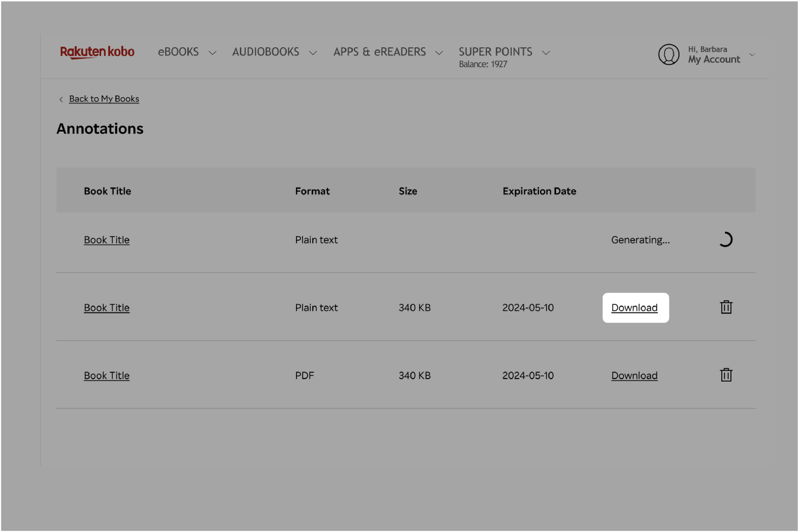This screenshot has height=532, width=799.
Task: Click the delete icon for the PDF annotation
Action: point(726,375)
